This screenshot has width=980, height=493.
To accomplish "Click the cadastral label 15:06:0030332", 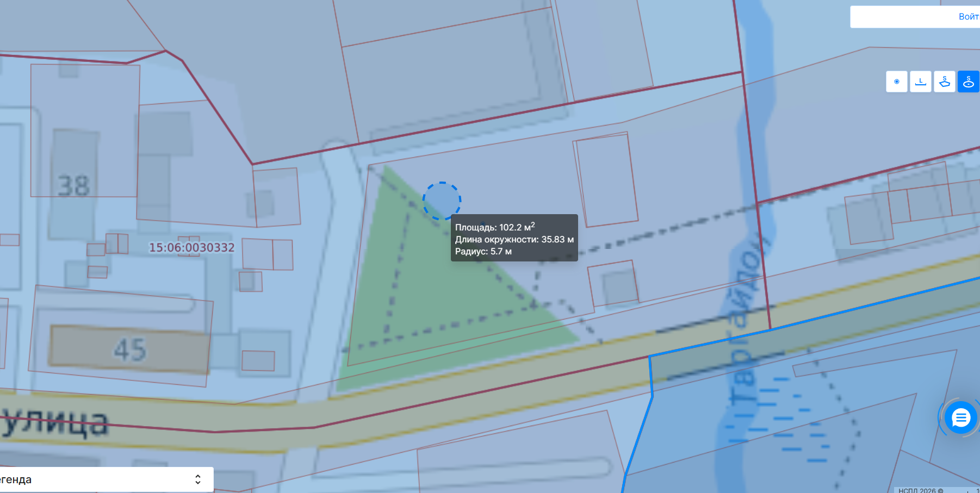I will click(191, 248).
